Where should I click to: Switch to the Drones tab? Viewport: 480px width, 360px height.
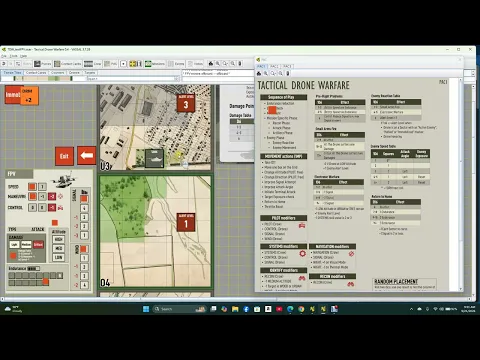74,73
